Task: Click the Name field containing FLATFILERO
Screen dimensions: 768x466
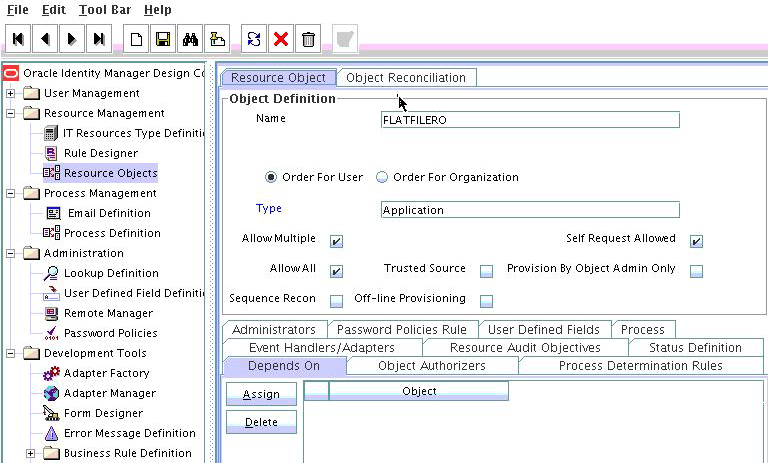Action: 530,120
